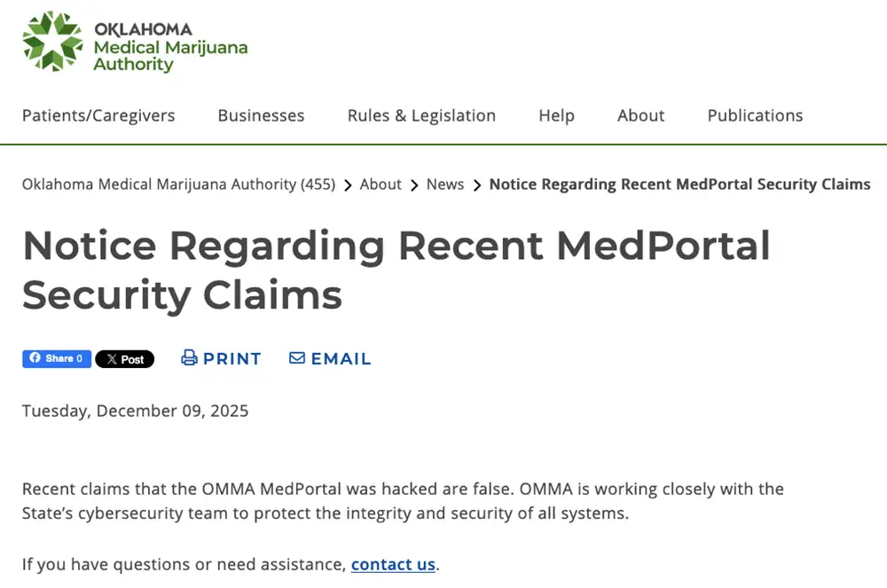The width and height of the screenshot is (887, 588).
Task: Open the Businesses navigation item
Action: (x=261, y=115)
